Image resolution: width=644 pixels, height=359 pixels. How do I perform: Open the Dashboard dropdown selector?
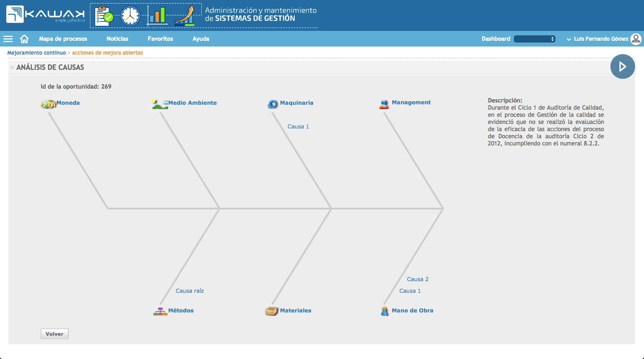[x=534, y=39]
